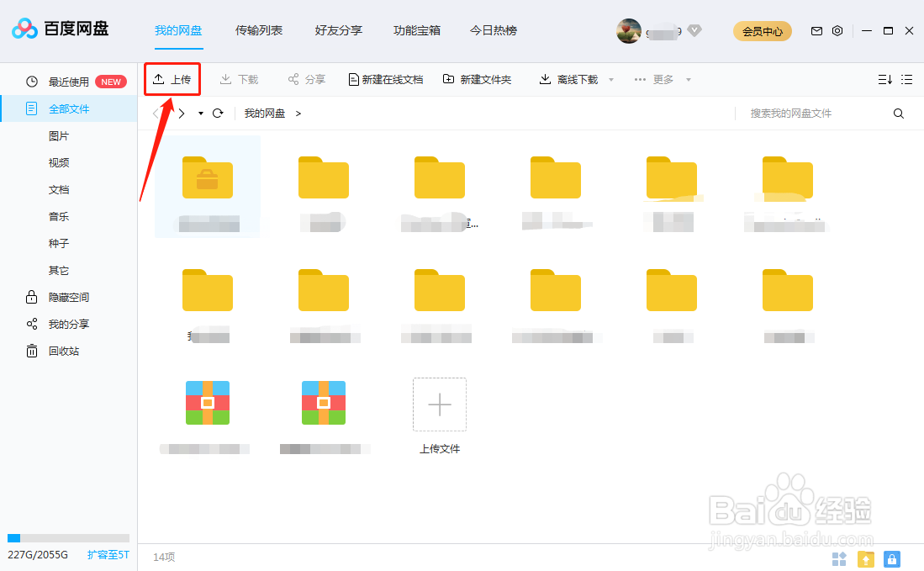Click the second archive file icon
924x571 pixels.
pos(324,403)
